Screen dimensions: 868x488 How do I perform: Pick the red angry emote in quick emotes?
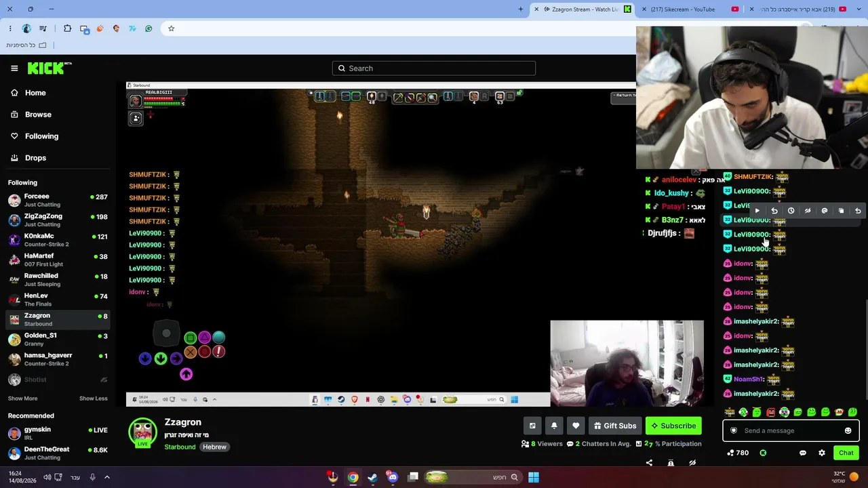pos(770,412)
